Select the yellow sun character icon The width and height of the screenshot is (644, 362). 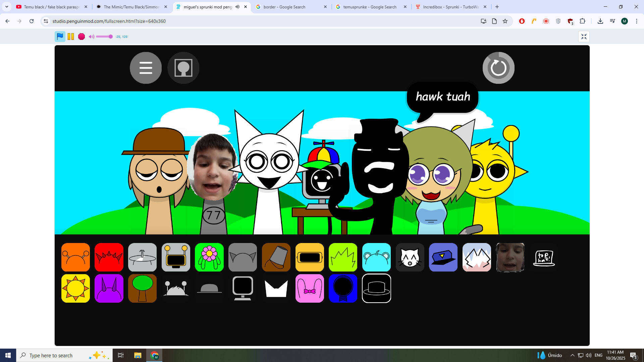pyautogui.click(x=75, y=288)
